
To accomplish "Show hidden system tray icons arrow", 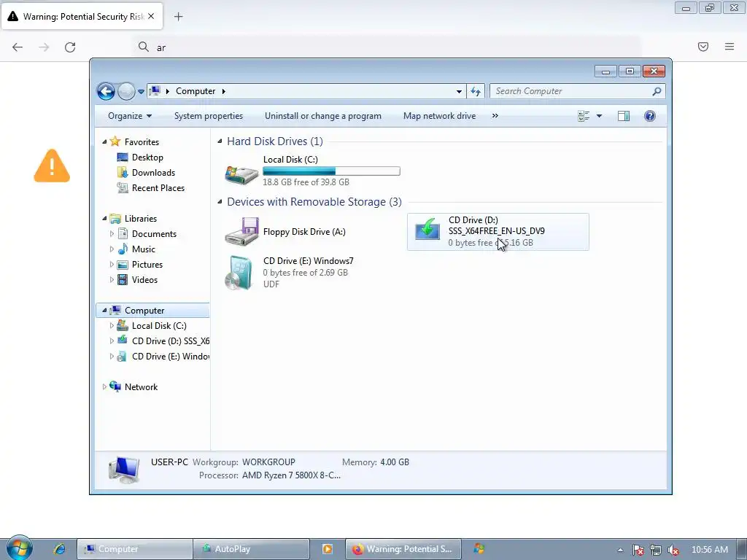I will pyautogui.click(x=620, y=550).
